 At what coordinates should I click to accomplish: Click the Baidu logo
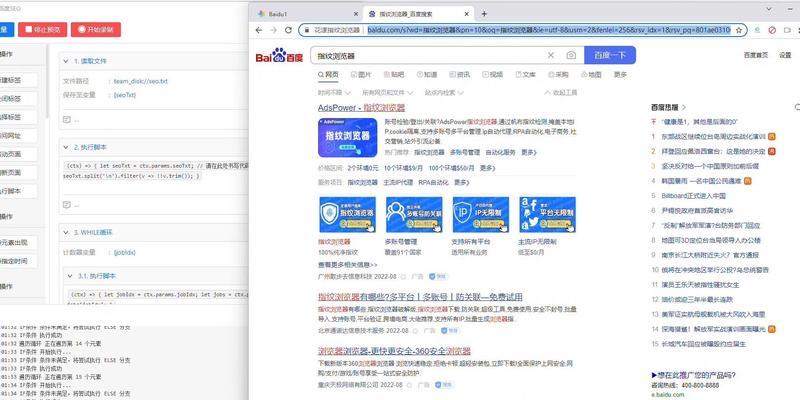pyautogui.click(x=279, y=55)
